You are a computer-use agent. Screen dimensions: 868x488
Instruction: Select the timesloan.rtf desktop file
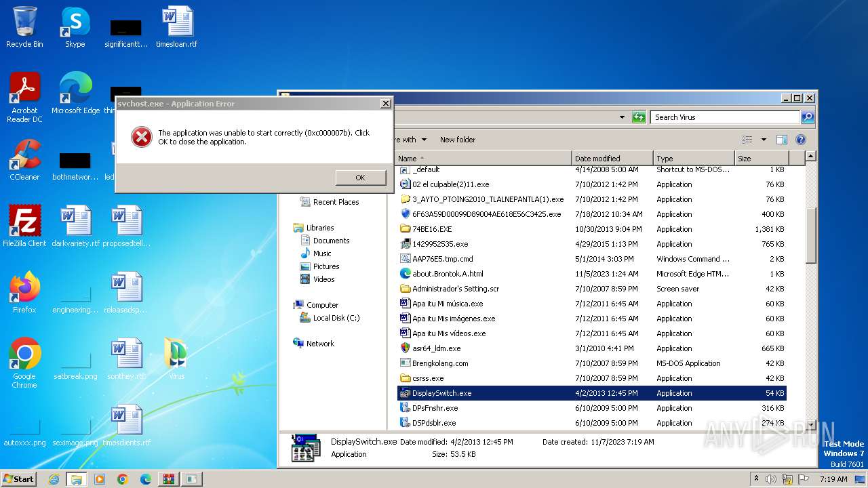point(177,28)
